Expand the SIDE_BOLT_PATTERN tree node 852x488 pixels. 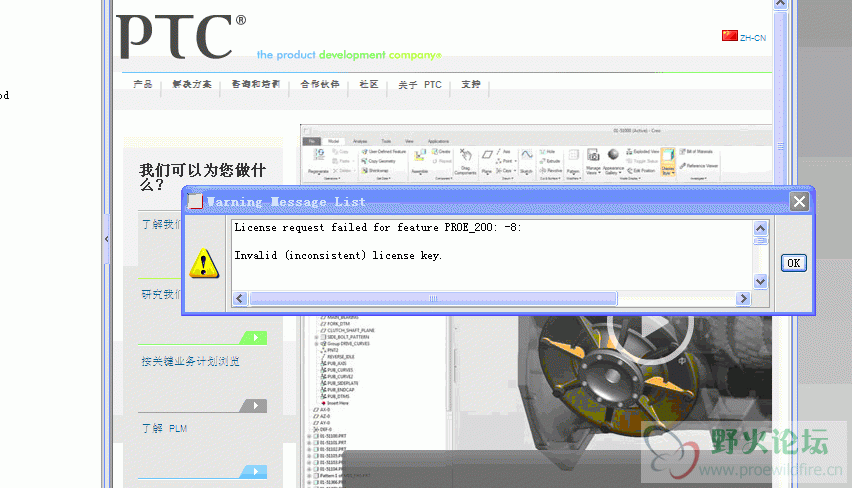click(316, 337)
